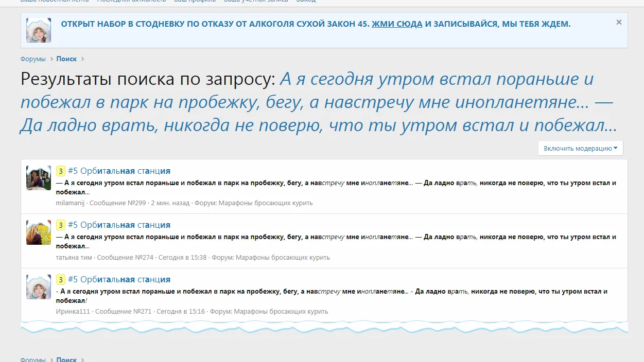Open "Поиск" in the bottom breadcrumb

point(66,359)
